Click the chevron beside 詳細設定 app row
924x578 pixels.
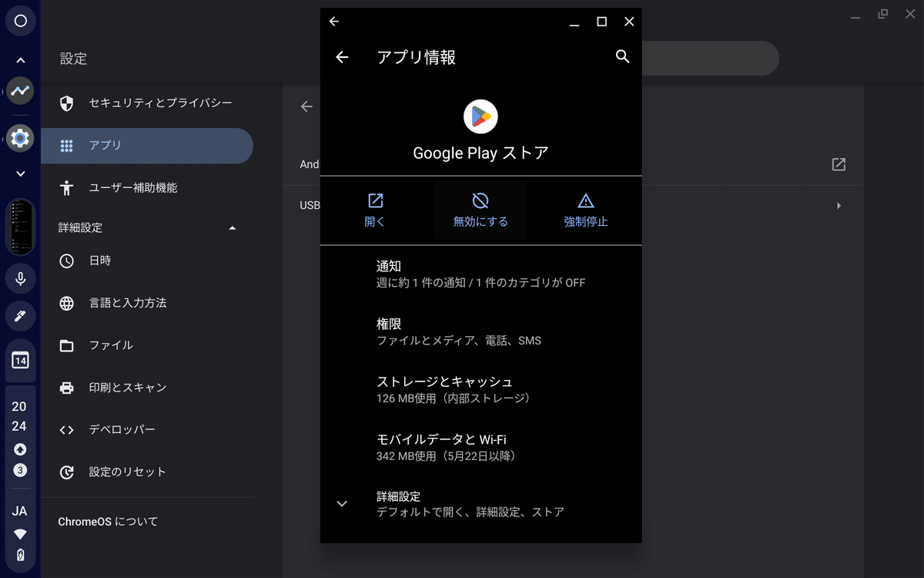tap(342, 504)
